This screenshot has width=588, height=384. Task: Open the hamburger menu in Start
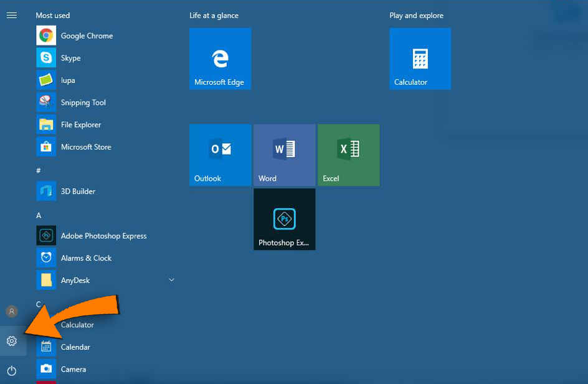[12, 16]
